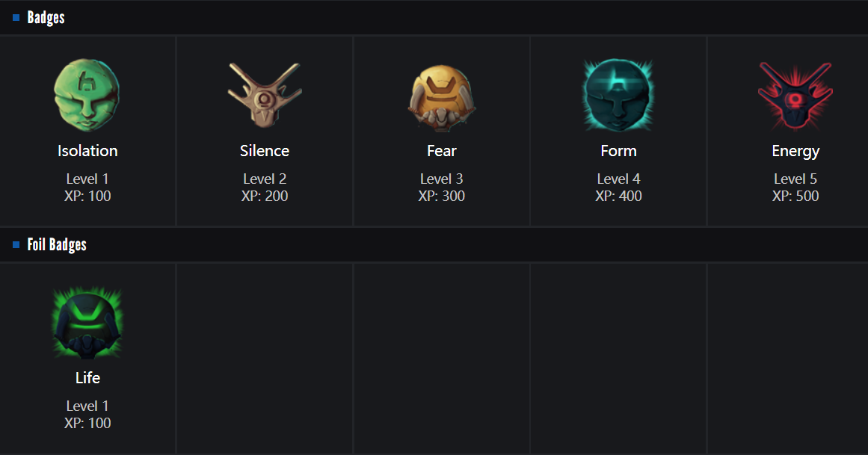Collapse the Foil Badges section header
This screenshot has height=455, width=868.
click(x=57, y=245)
